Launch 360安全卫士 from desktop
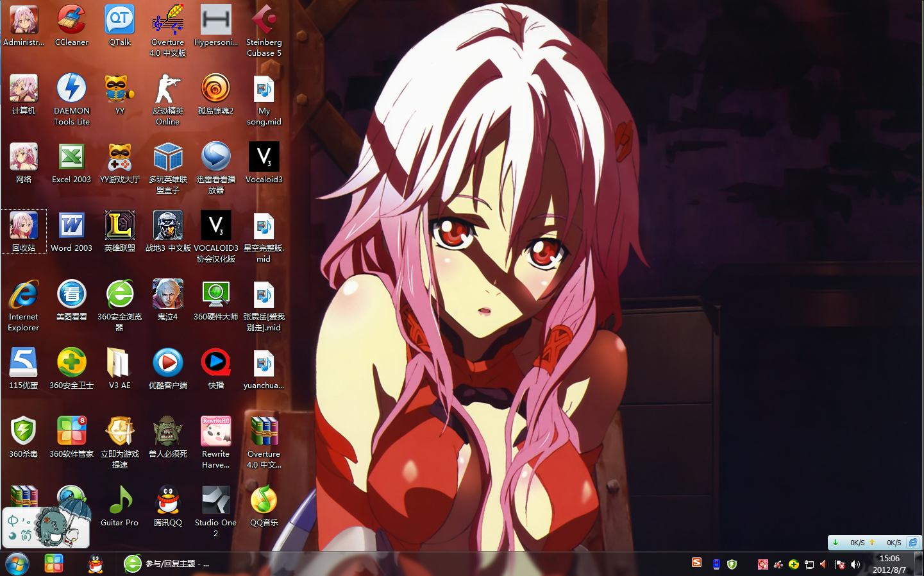Screen dimensions: 924x576 tap(72, 369)
